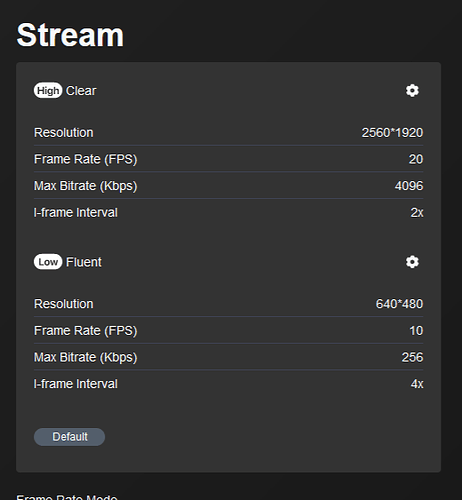Screen dimensions: 462x500
Task: Click the Fluent stream title label
Action: pos(84,262)
